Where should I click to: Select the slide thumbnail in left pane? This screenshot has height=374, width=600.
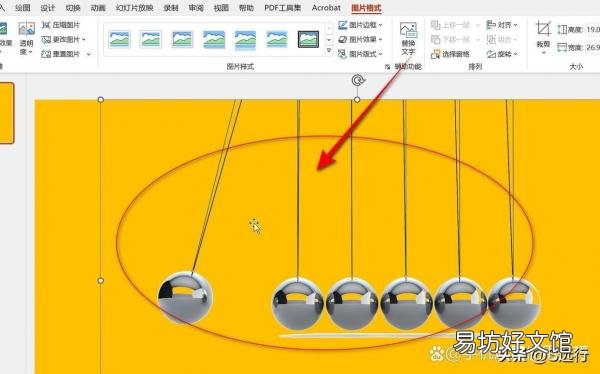[7, 113]
